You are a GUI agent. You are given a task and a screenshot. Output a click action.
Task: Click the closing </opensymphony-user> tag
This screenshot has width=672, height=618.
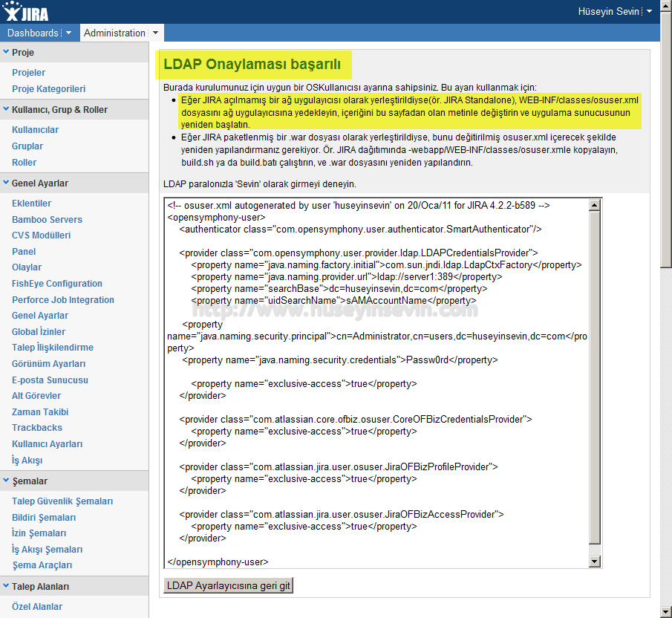[x=218, y=562]
